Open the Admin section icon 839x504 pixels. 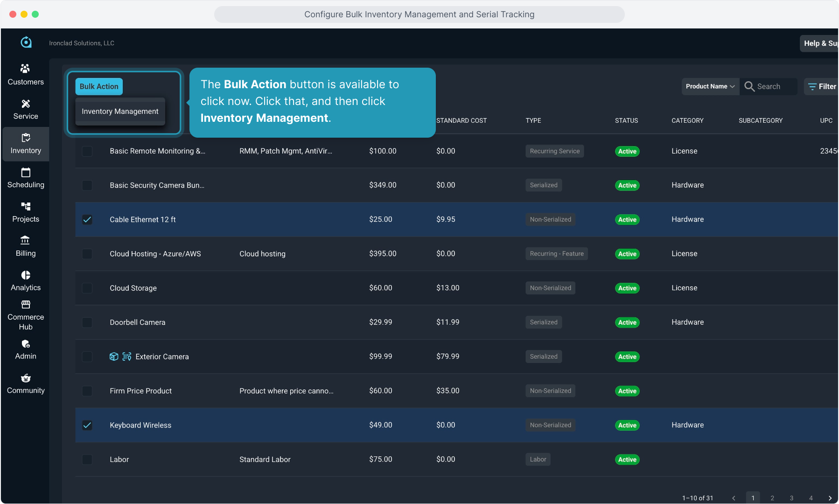[25, 344]
